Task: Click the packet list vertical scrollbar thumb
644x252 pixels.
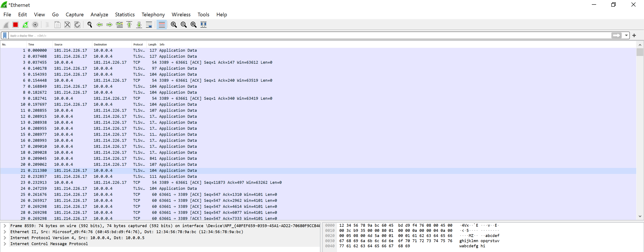Action: pos(640,52)
